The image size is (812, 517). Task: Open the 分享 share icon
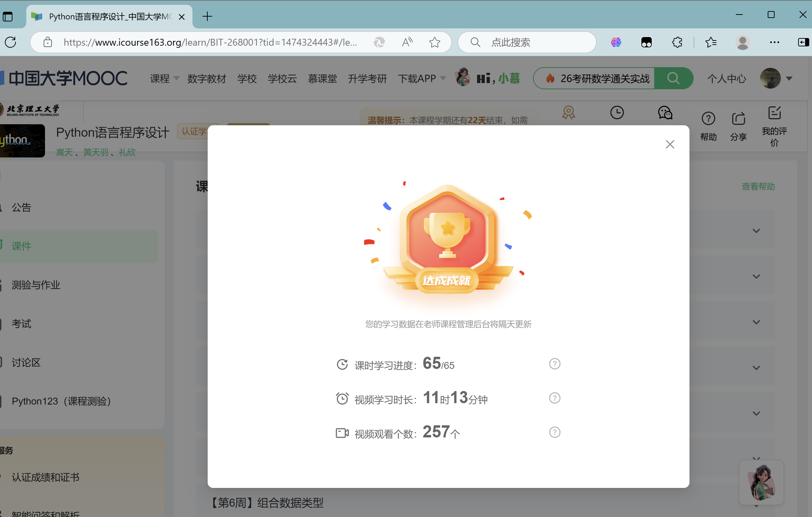[738, 119]
